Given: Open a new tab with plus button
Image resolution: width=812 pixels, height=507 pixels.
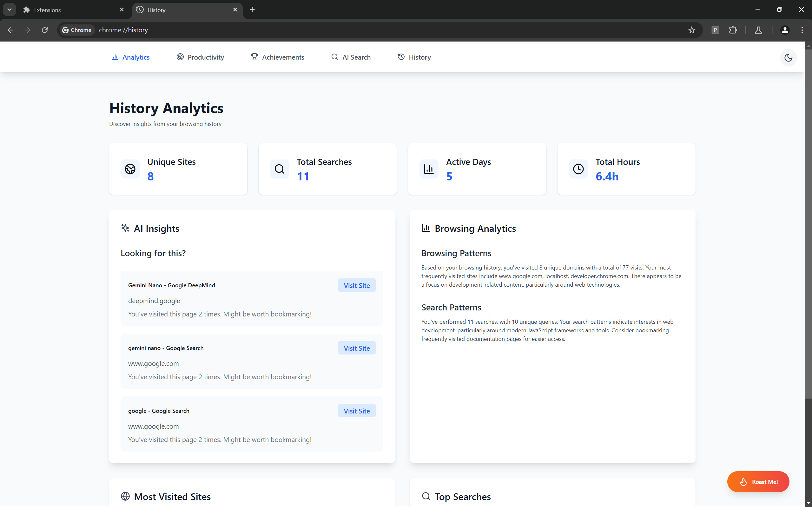Looking at the screenshot, I should pos(252,10).
